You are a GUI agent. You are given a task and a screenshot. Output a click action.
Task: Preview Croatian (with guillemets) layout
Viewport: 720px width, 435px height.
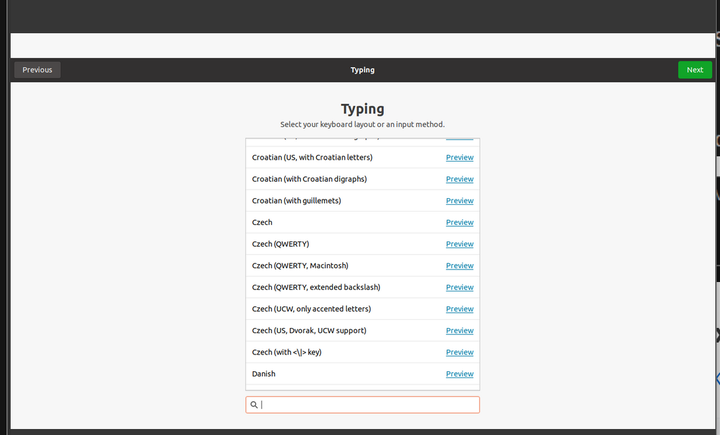[459, 201]
